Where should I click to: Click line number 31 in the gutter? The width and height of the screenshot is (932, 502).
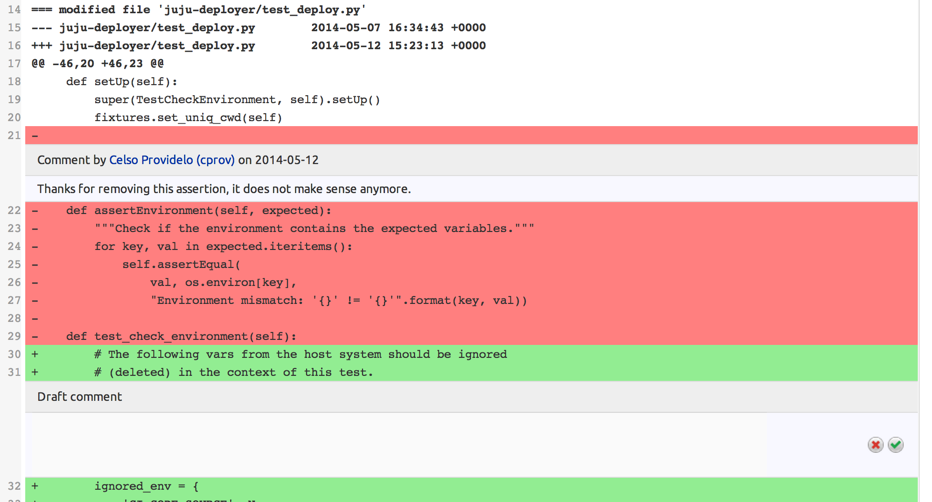coord(13,373)
